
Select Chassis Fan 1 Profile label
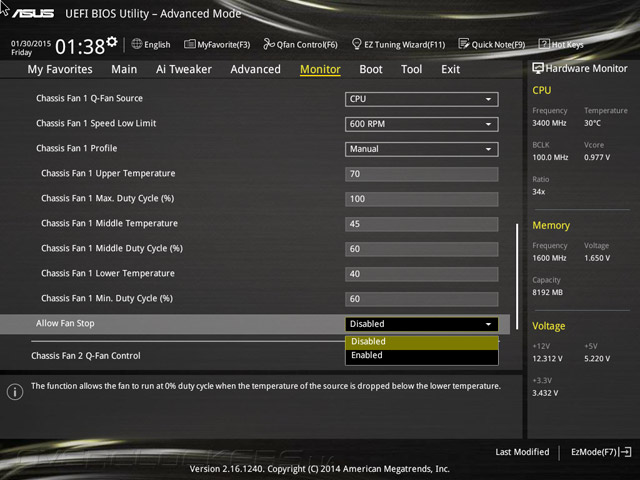coord(76,148)
